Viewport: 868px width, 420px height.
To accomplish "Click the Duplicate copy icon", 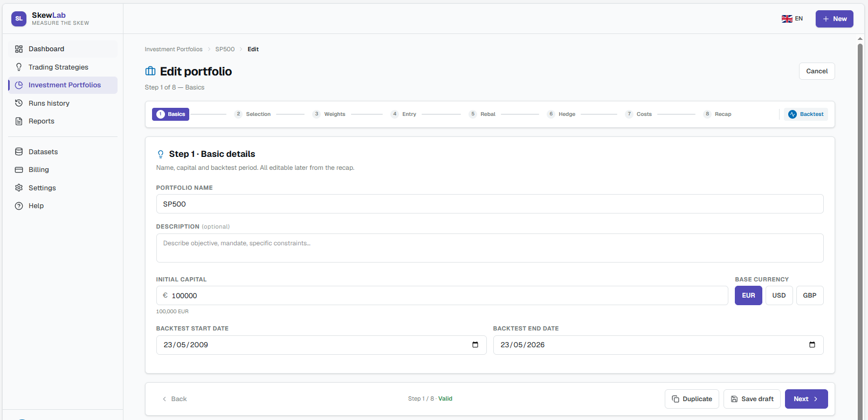I will [676, 399].
